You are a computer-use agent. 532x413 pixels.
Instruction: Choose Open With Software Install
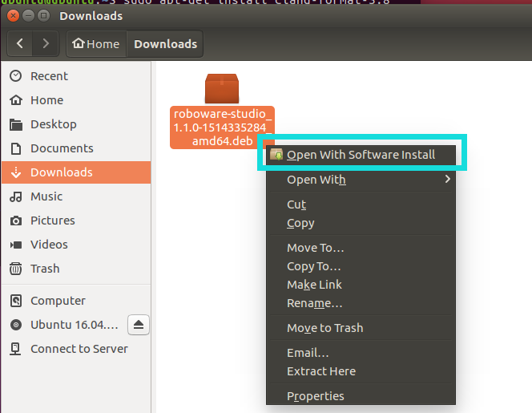[361, 155]
